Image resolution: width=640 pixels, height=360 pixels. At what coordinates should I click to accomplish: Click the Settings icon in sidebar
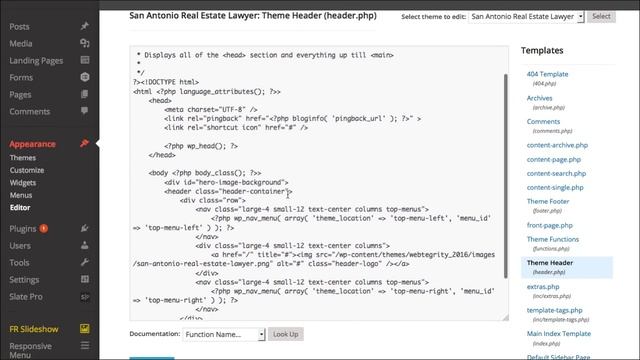[x=84, y=280]
